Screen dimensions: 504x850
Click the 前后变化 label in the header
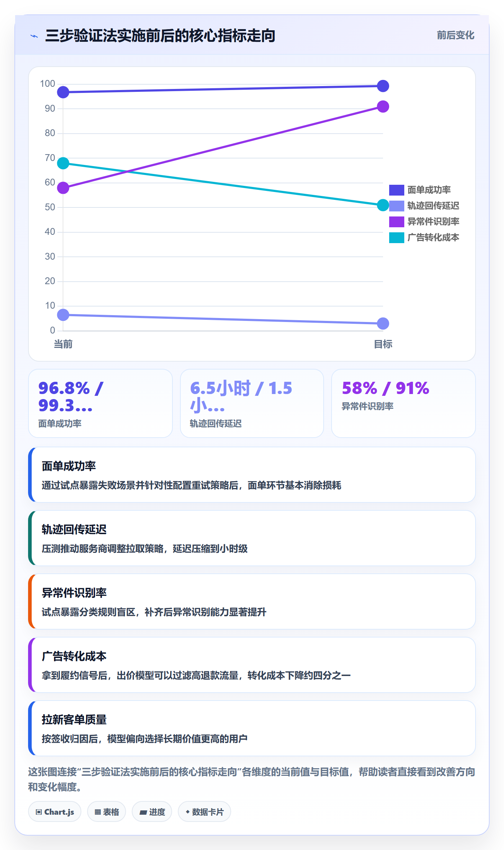pos(455,35)
